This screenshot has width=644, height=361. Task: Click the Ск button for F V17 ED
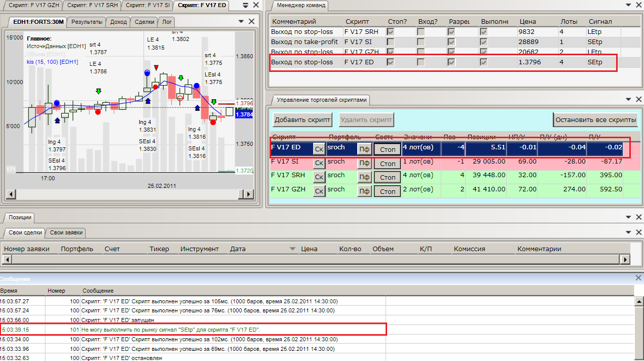click(319, 149)
